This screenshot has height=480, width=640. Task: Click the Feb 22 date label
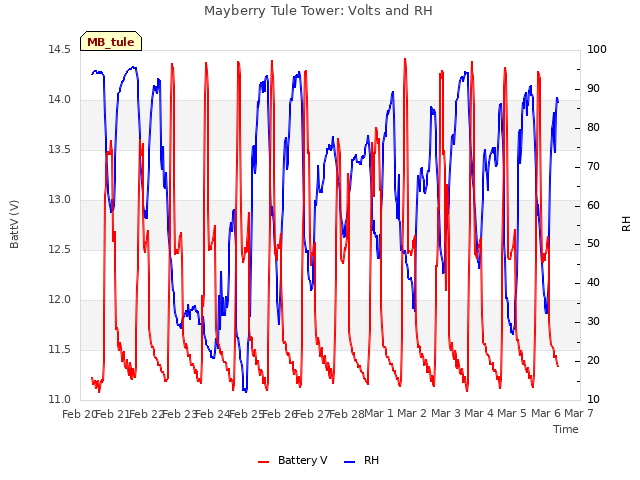click(146, 414)
